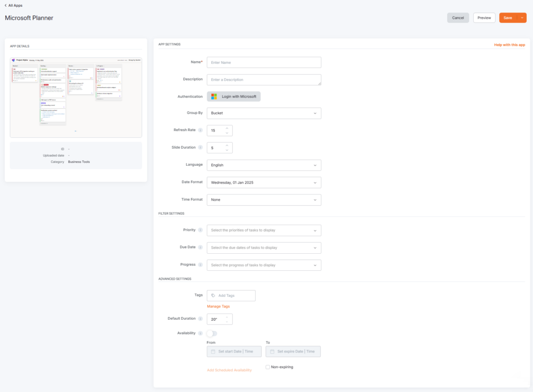Click the Cancel button
533x392 pixels.
click(458, 18)
